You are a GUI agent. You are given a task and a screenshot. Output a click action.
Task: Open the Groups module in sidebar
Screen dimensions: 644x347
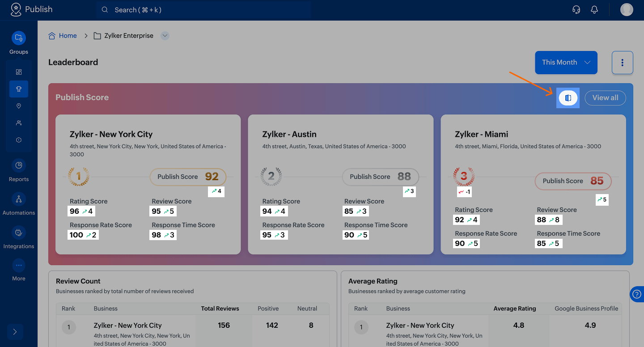(x=19, y=43)
